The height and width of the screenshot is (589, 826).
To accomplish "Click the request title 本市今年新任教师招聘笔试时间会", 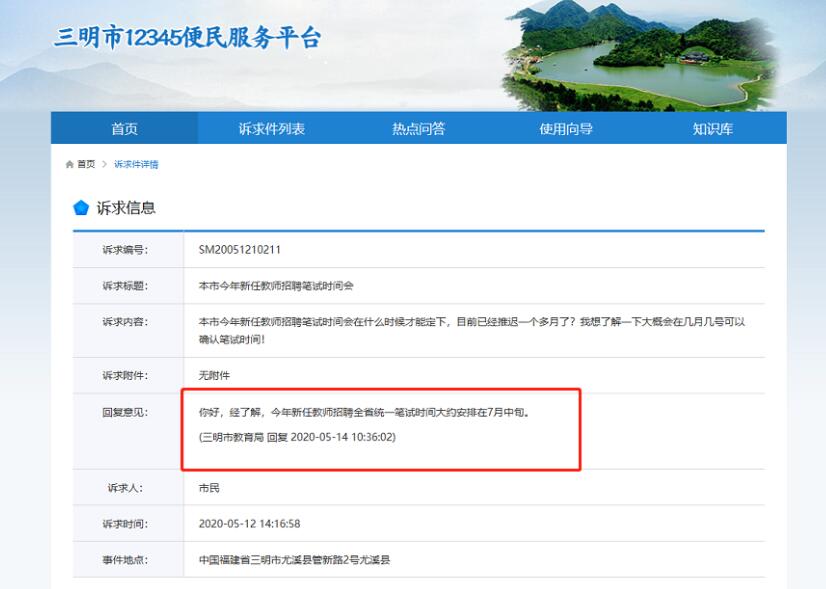I will click(x=276, y=286).
